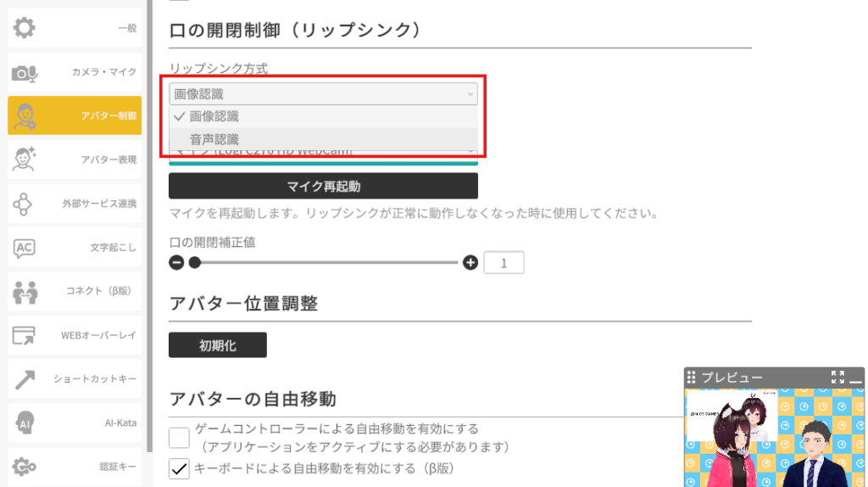868x487 pixels.
Task: Click the WEBオーバーレイ overlay icon
Action: click(25, 336)
